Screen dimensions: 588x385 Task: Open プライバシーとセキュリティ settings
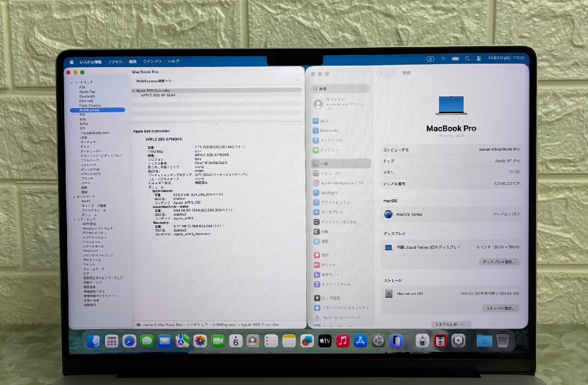tap(341, 308)
